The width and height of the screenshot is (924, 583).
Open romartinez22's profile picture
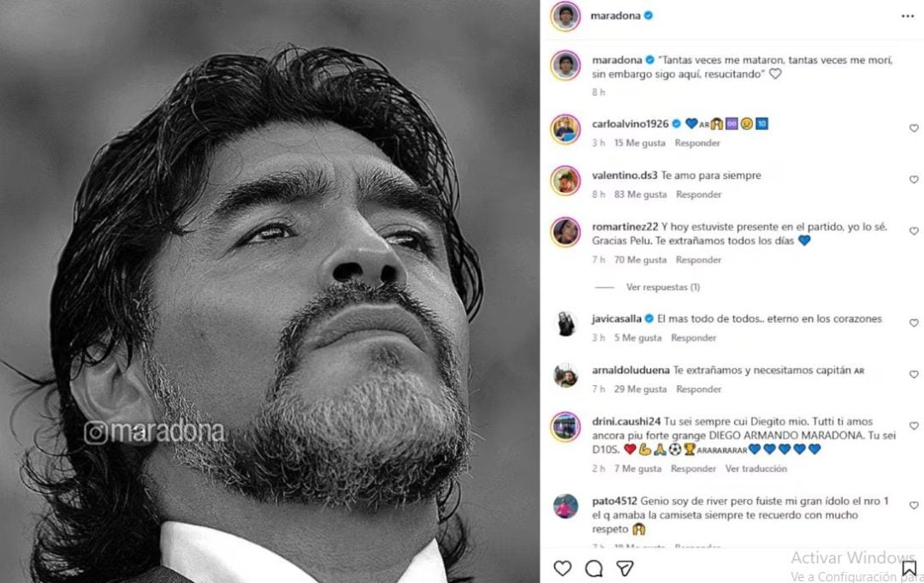(566, 232)
